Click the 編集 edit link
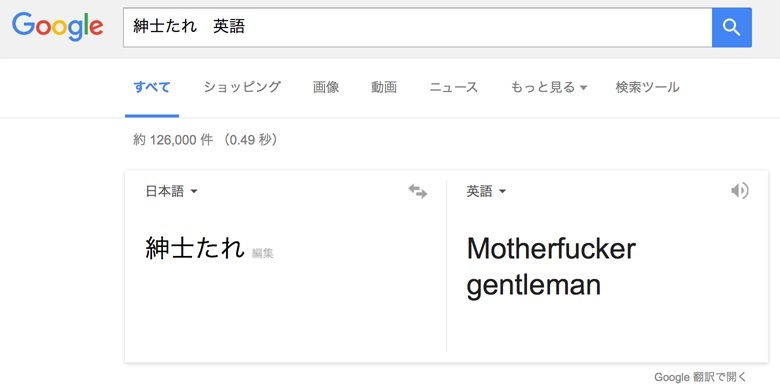The height and width of the screenshot is (390, 780). click(x=263, y=253)
